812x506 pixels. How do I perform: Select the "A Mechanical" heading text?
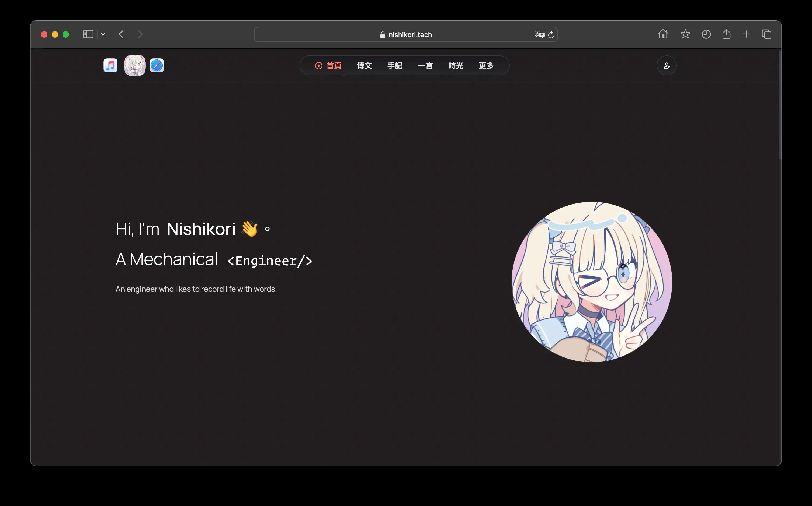click(167, 259)
